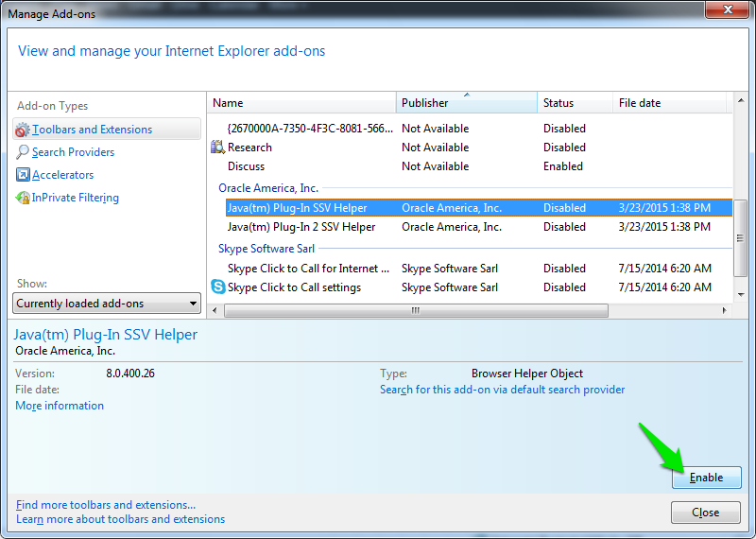Viewport: 756px width, 539px height.
Task: Click the down arrow of the vertical scrollbar
Action: (x=741, y=294)
